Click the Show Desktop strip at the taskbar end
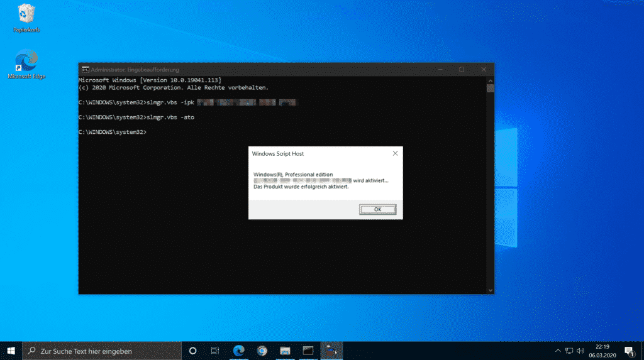 (x=642, y=351)
